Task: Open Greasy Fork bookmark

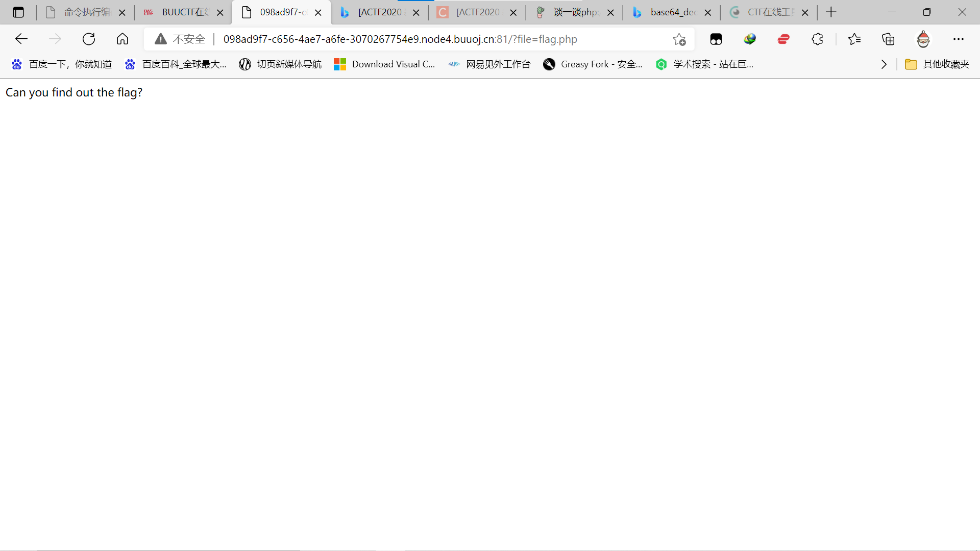Action: [593, 64]
